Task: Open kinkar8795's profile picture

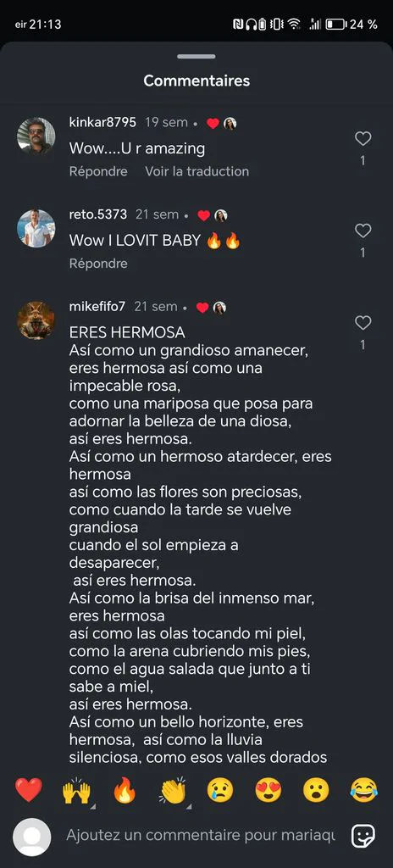Action: (x=36, y=136)
